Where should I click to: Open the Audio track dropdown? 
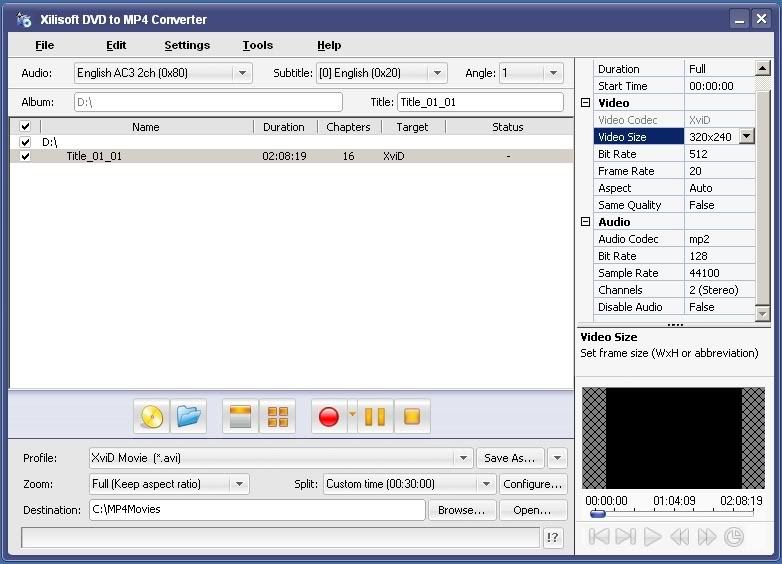tap(242, 73)
